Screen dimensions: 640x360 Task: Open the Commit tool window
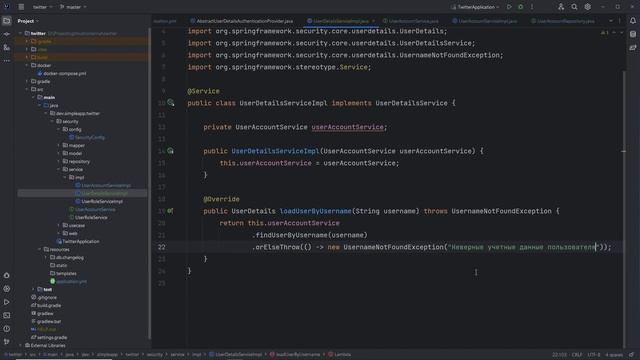click(7, 34)
